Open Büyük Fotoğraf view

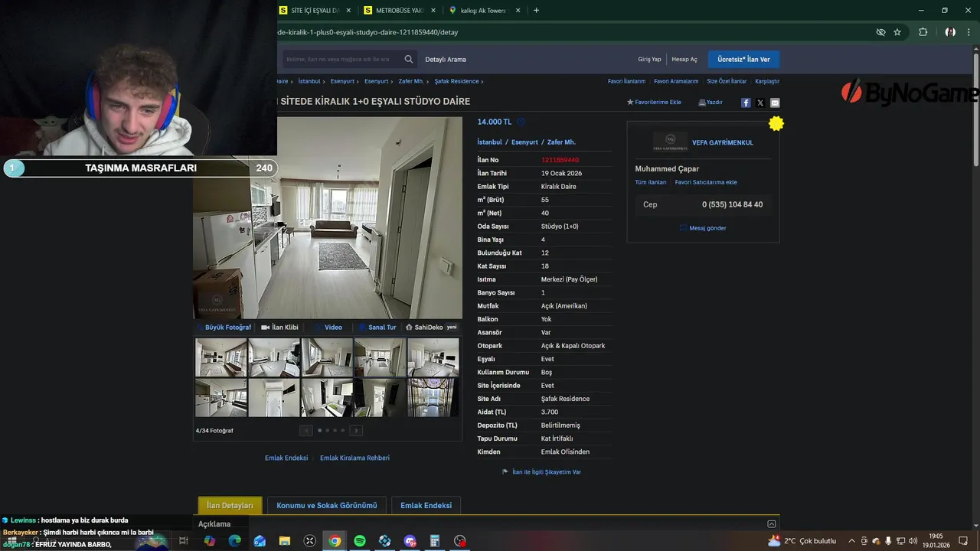tap(224, 327)
